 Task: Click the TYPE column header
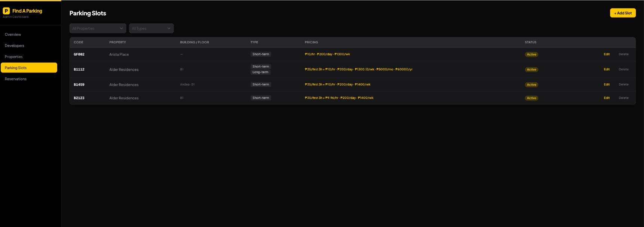pyautogui.click(x=254, y=42)
